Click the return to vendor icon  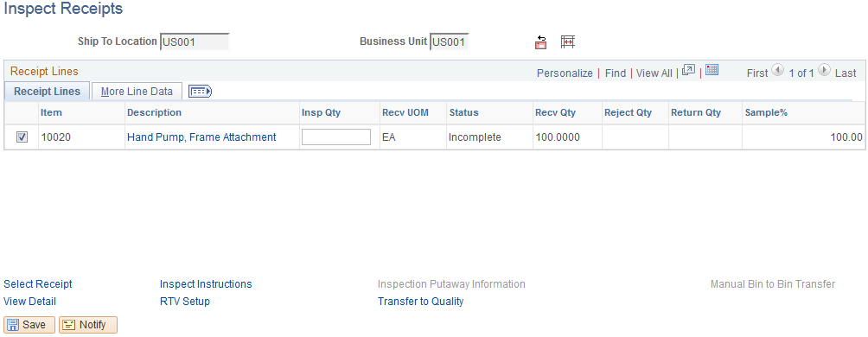coord(541,42)
